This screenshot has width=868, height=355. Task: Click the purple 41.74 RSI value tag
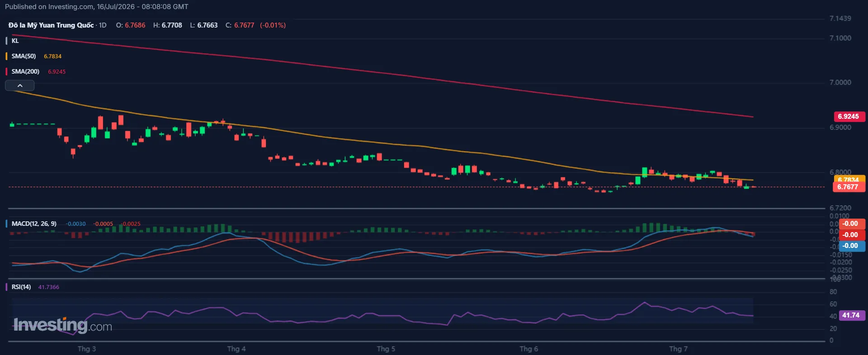pos(851,315)
